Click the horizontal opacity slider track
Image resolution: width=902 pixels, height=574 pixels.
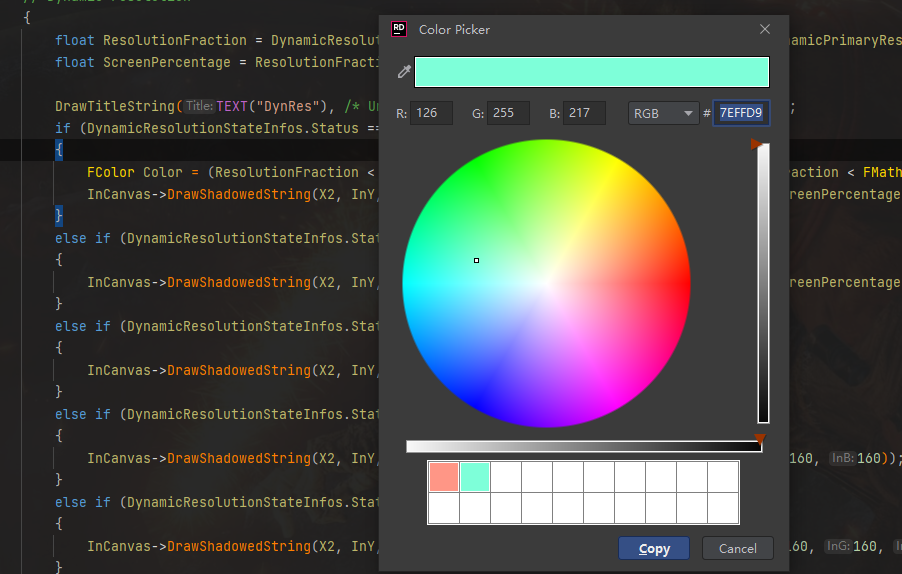[584, 447]
